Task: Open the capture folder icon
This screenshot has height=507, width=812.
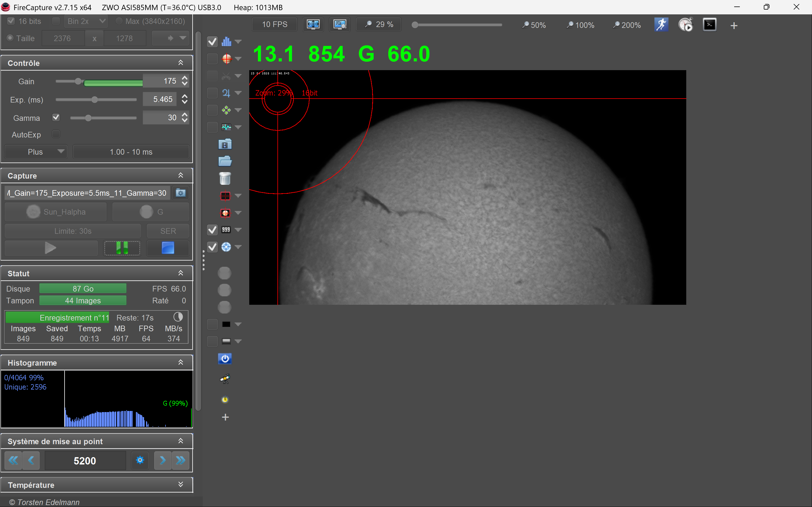Action: pos(225,161)
